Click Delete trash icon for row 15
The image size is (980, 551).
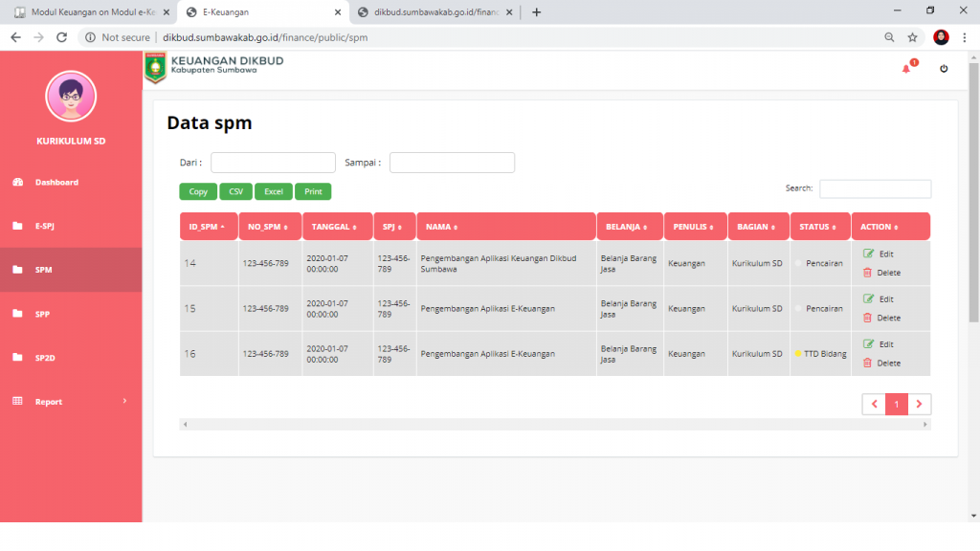point(868,318)
